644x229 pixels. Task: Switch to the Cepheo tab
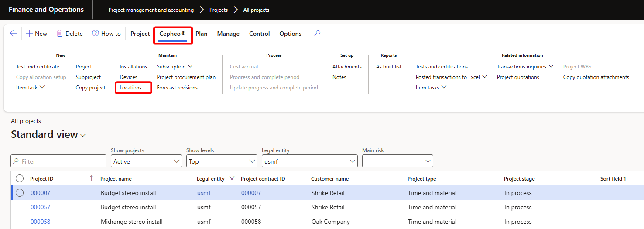tap(172, 34)
